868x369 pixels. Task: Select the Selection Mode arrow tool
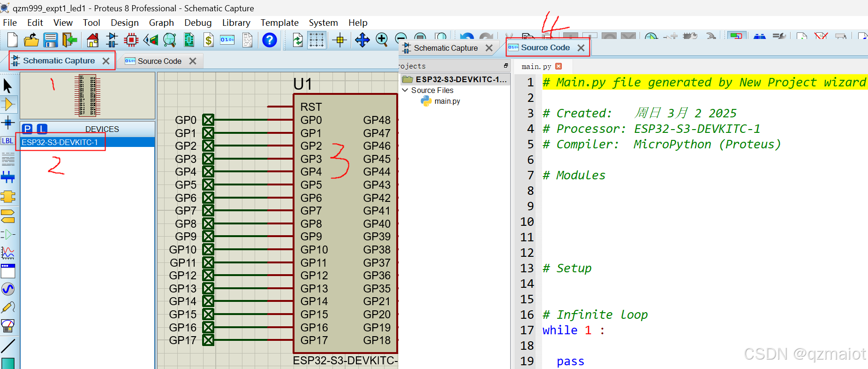[8, 86]
